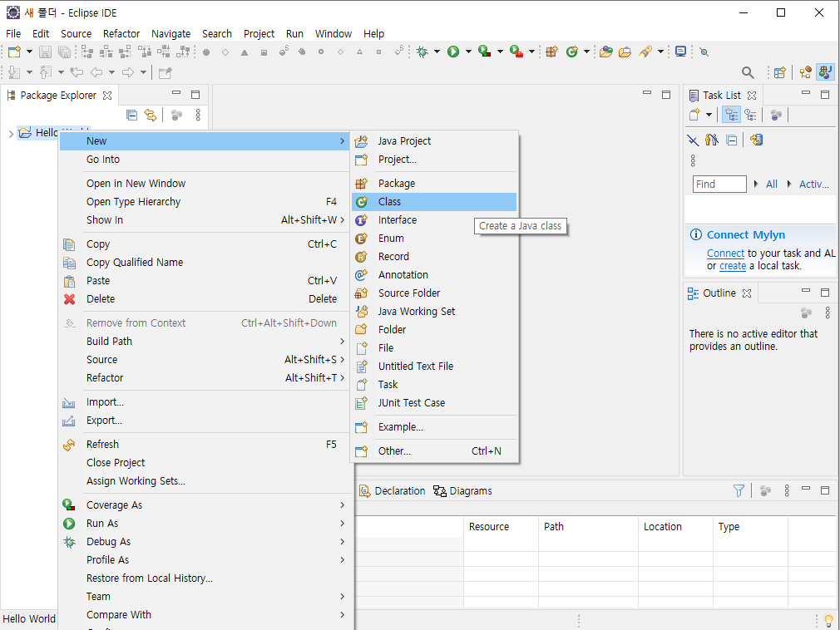Click Other... in the New submenu
The height and width of the screenshot is (630, 840).
coord(434,451)
